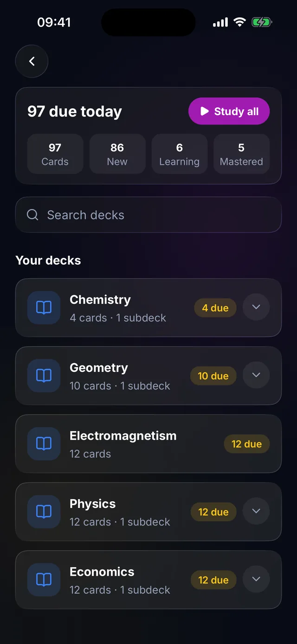
Task: Check the battery icon in status bar
Action: pos(262,22)
